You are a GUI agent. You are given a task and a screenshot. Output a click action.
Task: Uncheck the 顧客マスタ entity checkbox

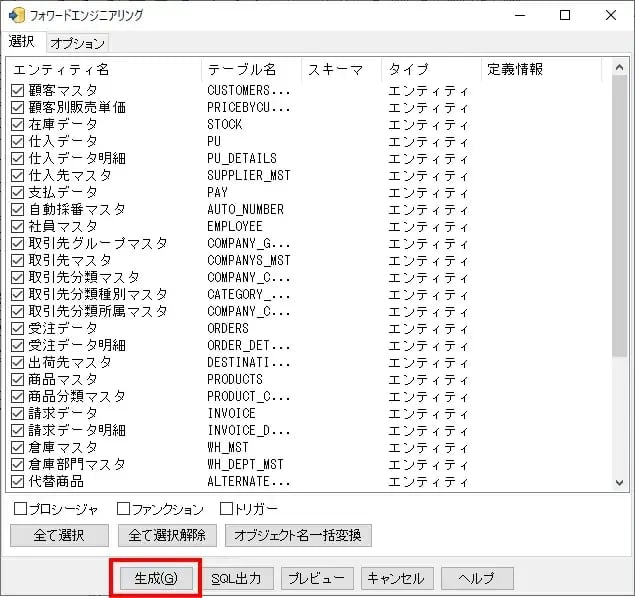click(17, 91)
